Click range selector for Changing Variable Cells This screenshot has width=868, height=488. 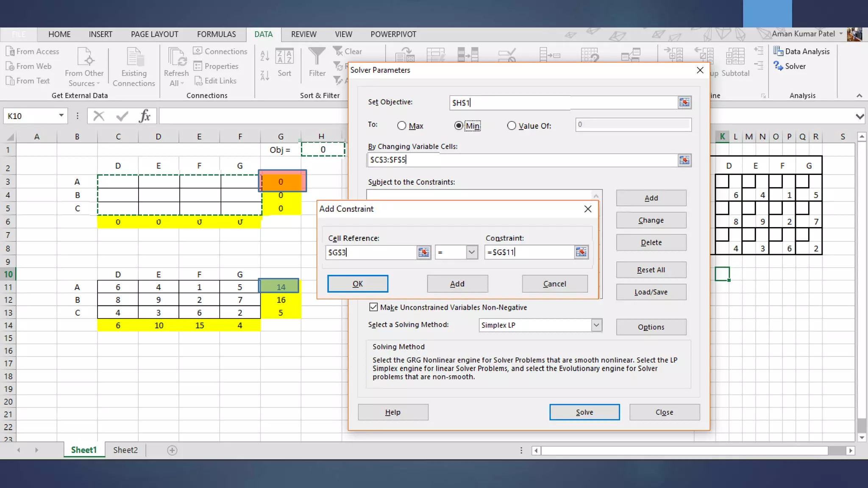tap(684, 160)
